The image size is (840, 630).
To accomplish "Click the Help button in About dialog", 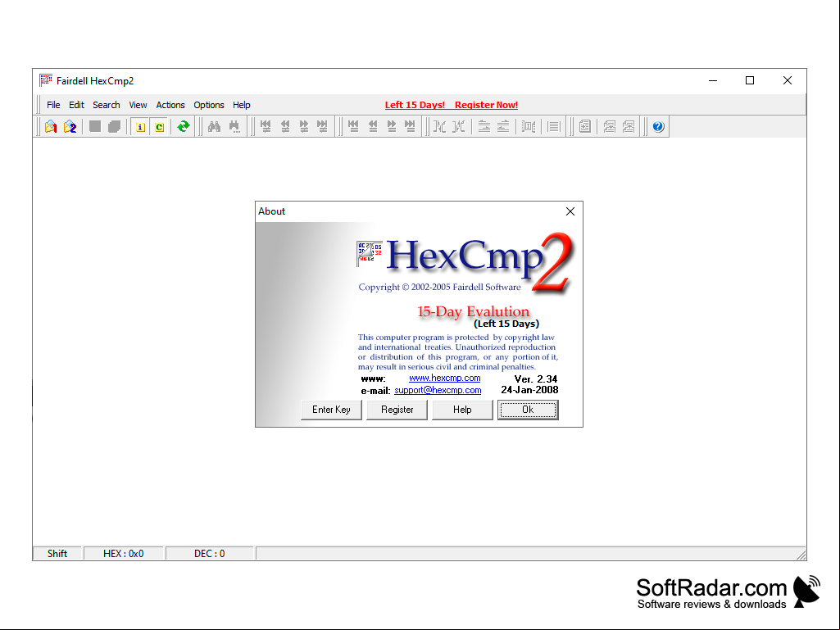I will [x=462, y=410].
